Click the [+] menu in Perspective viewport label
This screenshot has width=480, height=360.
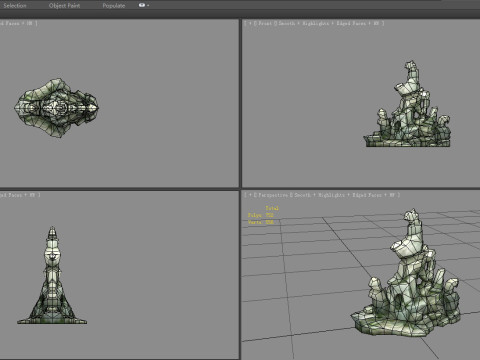click(250, 195)
